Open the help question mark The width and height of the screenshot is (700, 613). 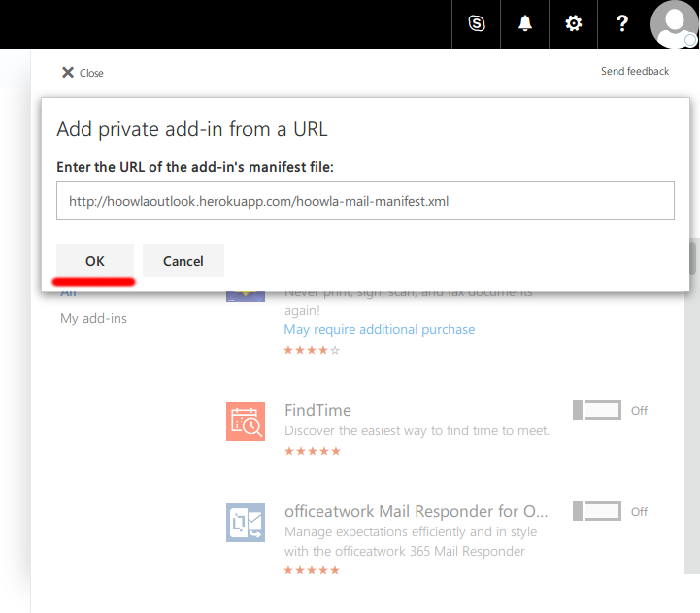coord(622,23)
